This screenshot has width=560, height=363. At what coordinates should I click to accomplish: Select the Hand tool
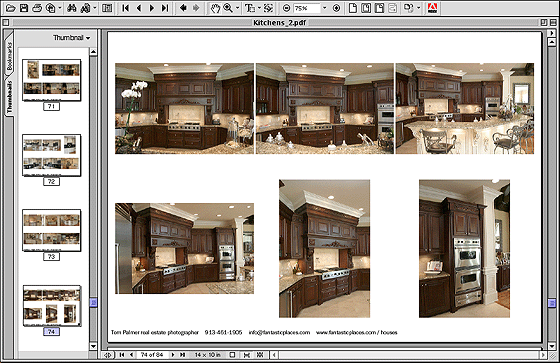coord(215,8)
